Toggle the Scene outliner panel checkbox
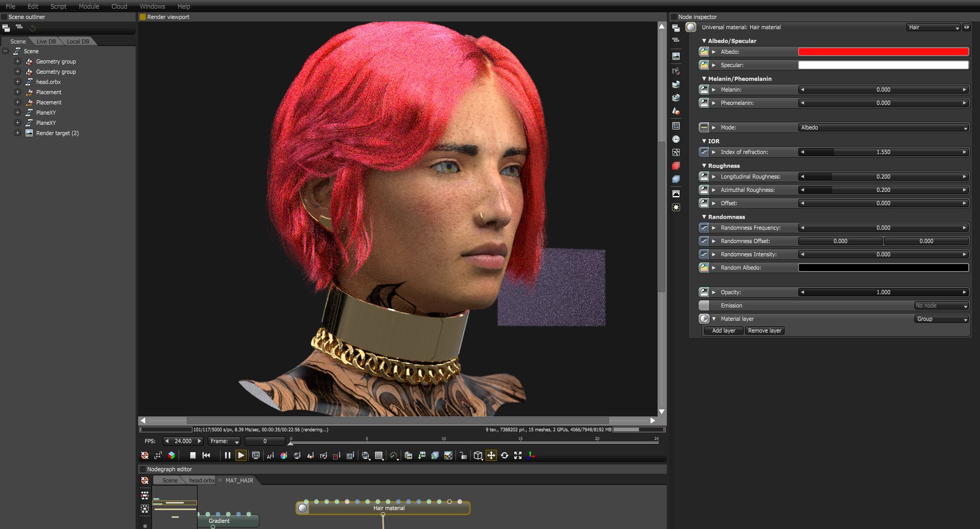 [4, 17]
